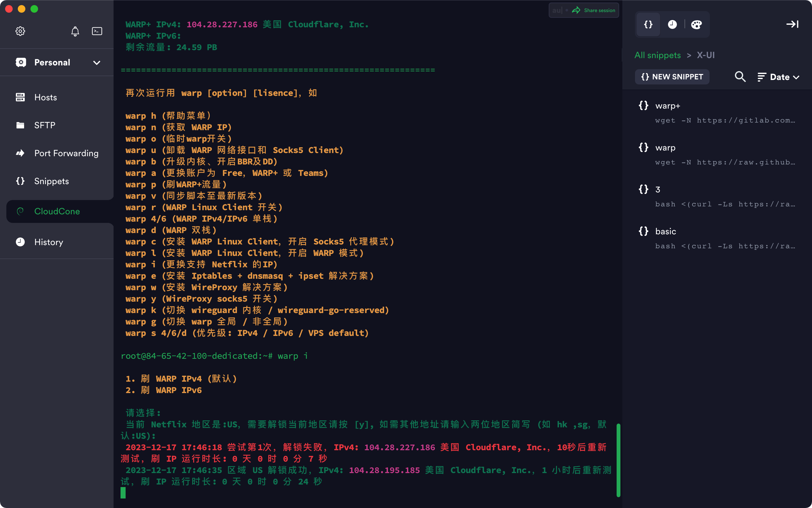812x508 pixels.
Task: Click the Personal vault icon
Action: (21, 63)
